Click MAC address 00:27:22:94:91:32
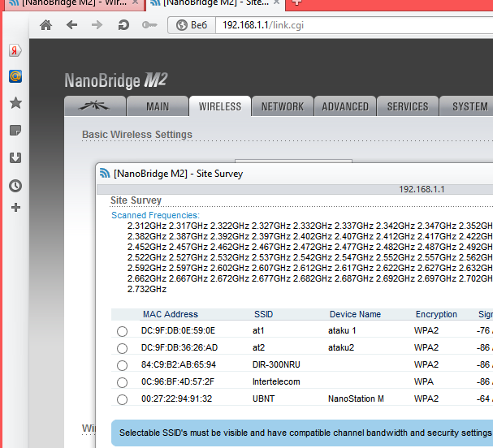493x448 pixels. (x=176, y=398)
